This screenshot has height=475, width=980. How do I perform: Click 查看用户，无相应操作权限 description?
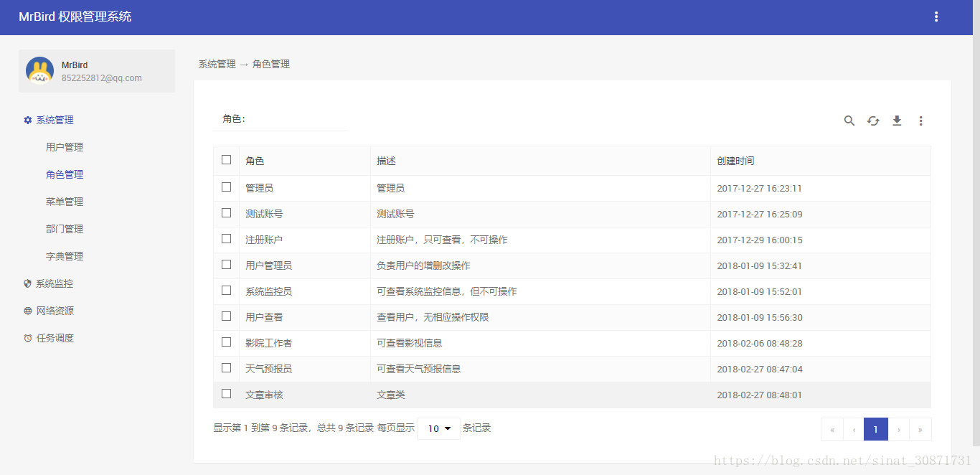tap(433, 317)
